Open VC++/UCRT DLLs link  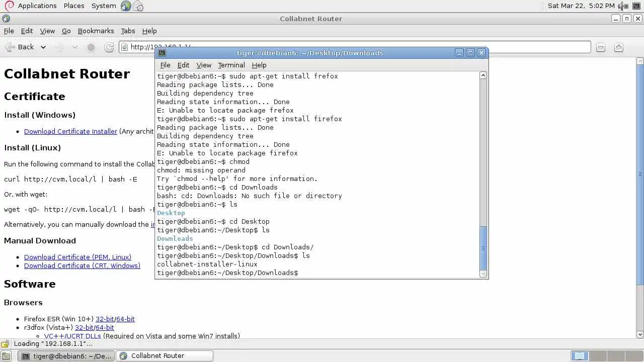coord(72,336)
